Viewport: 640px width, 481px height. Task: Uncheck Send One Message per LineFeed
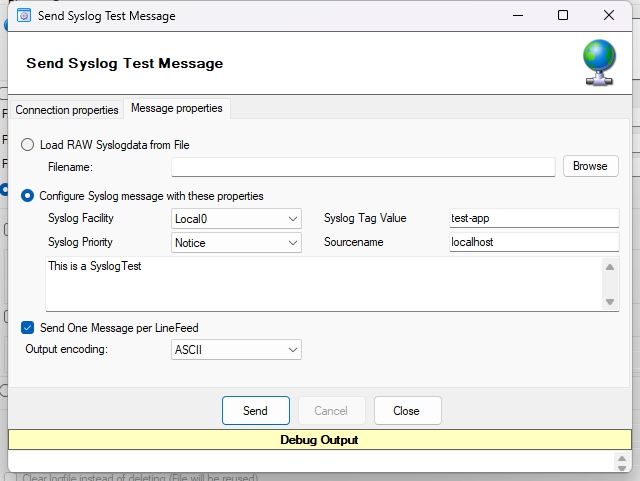[x=27, y=328]
